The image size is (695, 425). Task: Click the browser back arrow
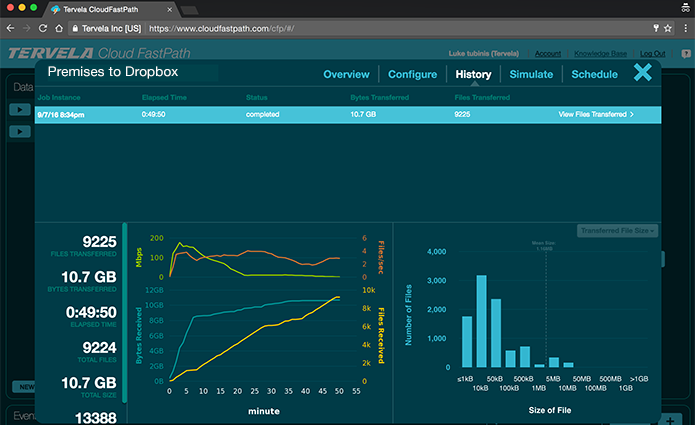pos(10,28)
